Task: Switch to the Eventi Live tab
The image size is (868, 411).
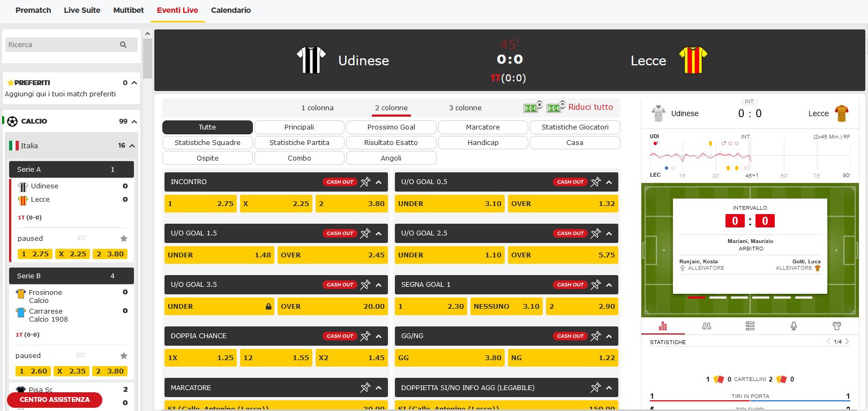Action: click(177, 10)
